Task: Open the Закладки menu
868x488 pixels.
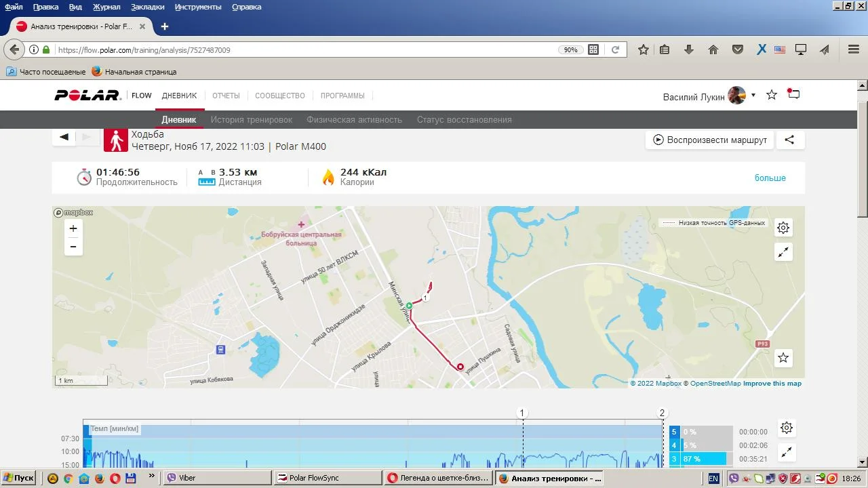Action: pos(148,7)
